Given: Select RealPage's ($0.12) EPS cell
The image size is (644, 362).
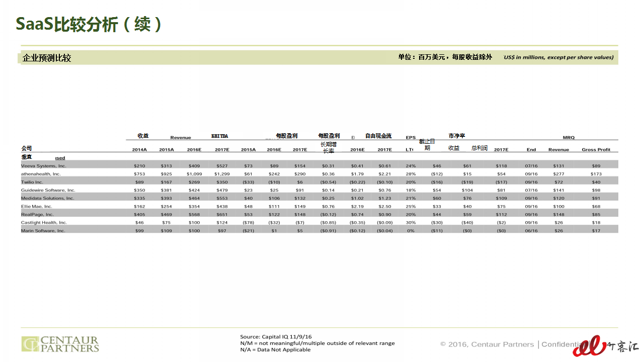Looking at the screenshot, I should coord(328,214).
